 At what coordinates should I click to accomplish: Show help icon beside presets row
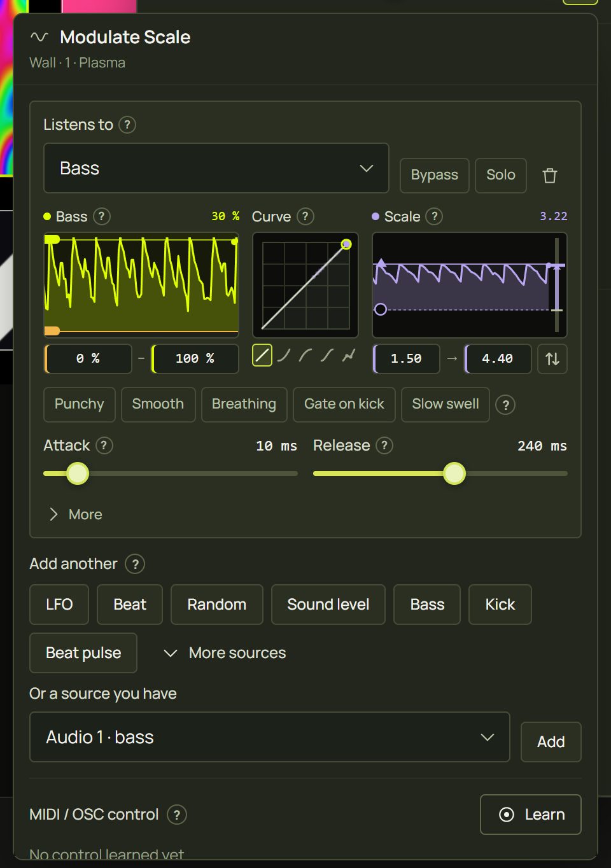(x=505, y=405)
